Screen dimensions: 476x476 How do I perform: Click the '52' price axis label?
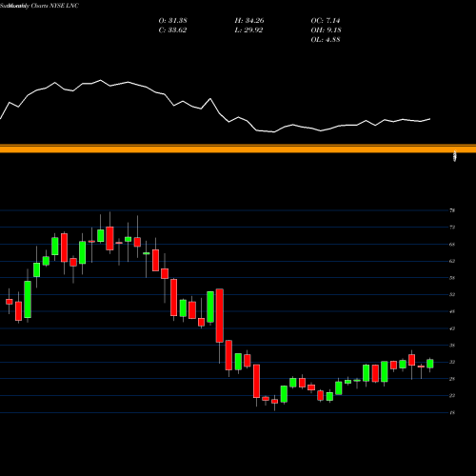pyautogui.click(x=452, y=294)
